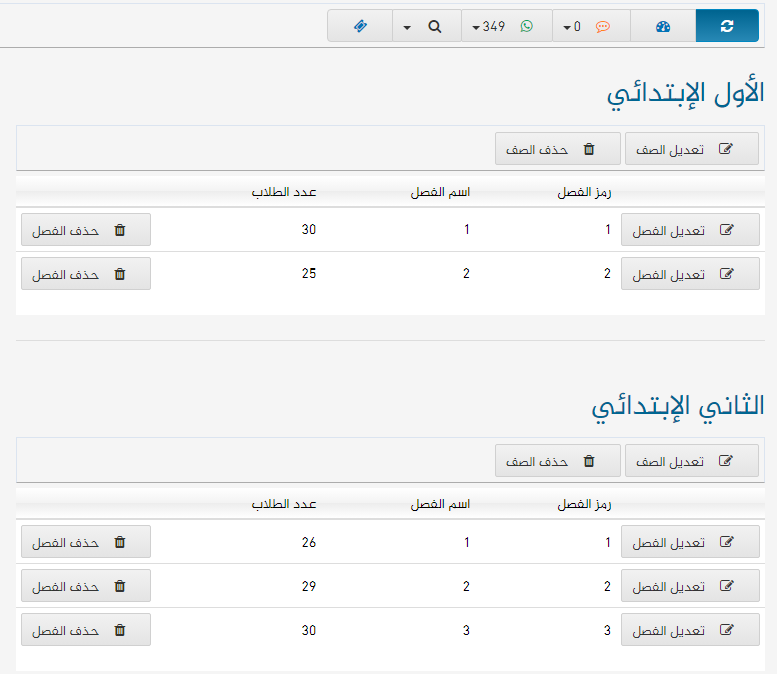
Task: Delete the الثاني الإبتدائي grade
Action: [x=557, y=461]
